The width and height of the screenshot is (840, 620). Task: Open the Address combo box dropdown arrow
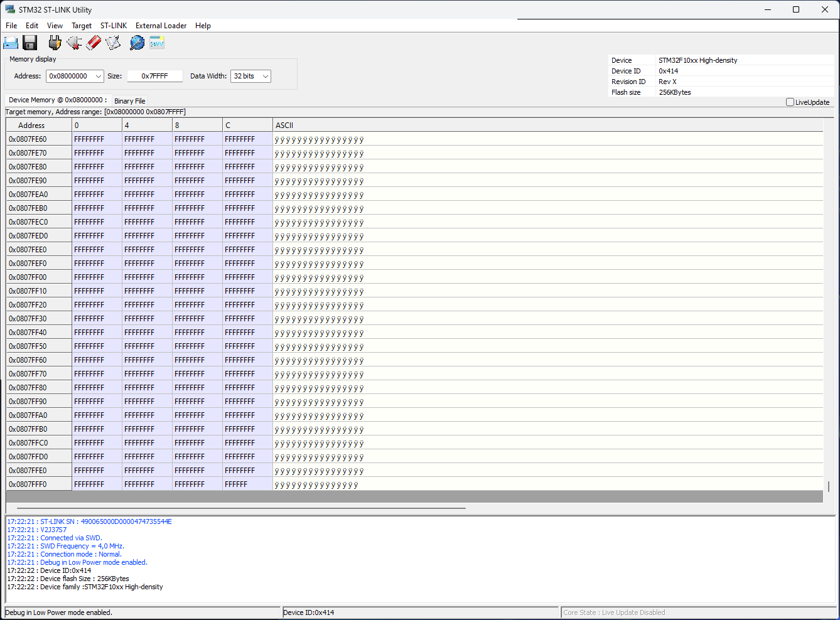[99, 76]
